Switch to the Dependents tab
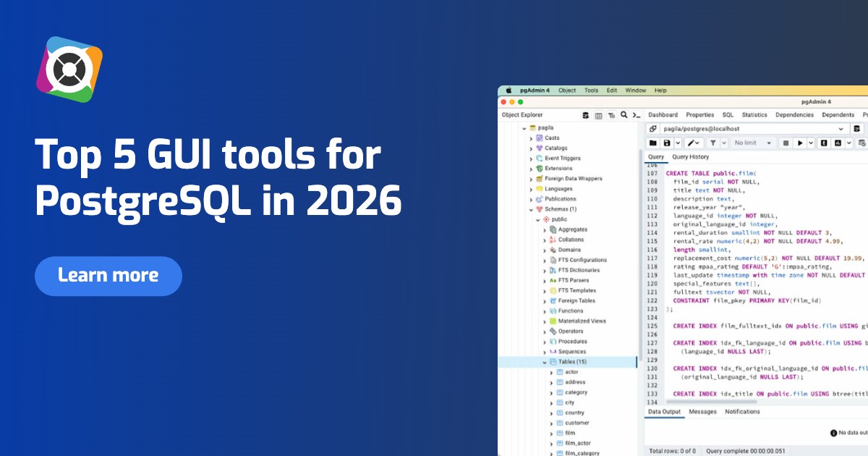 coord(838,115)
